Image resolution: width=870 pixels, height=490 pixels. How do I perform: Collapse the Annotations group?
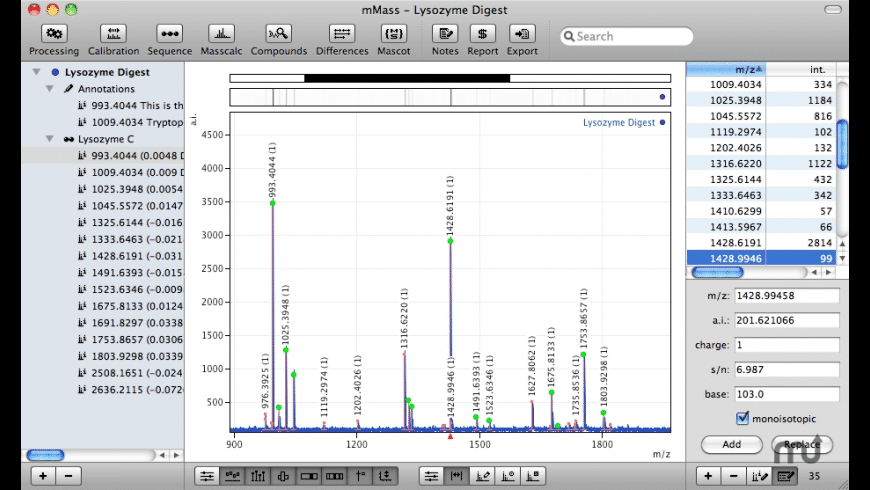pos(49,89)
